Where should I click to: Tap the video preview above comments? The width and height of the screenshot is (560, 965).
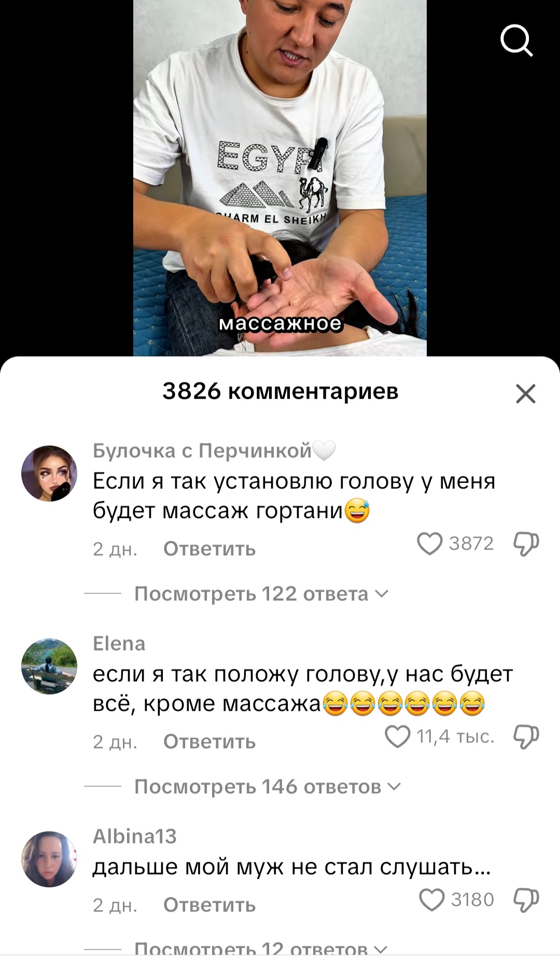280,178
